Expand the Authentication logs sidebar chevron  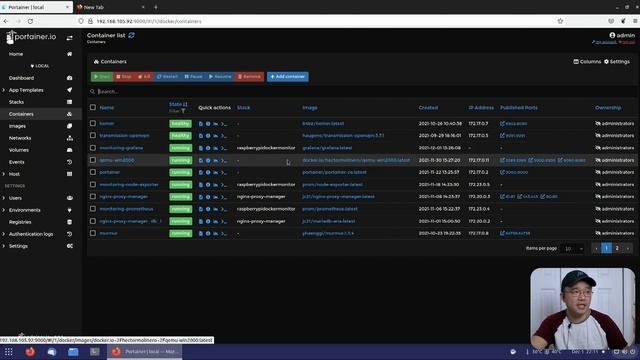(x=4, y=234)
